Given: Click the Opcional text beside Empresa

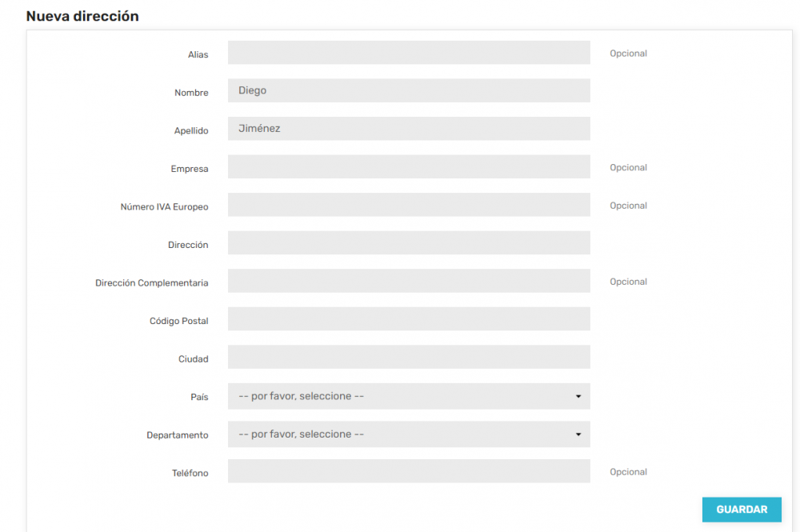Looking at the screenshot, I should [628, 167].
